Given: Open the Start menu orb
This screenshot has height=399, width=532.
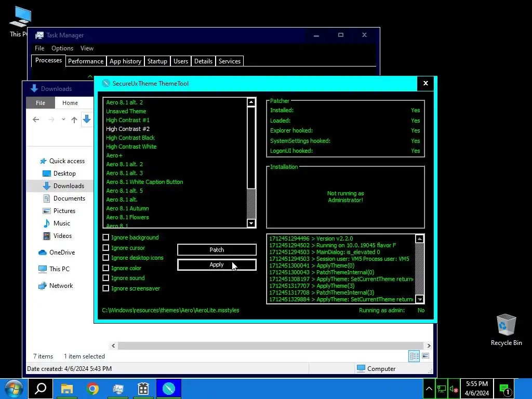Looking at the screenshot, I should pyautogui.click(x=14, y=389).
